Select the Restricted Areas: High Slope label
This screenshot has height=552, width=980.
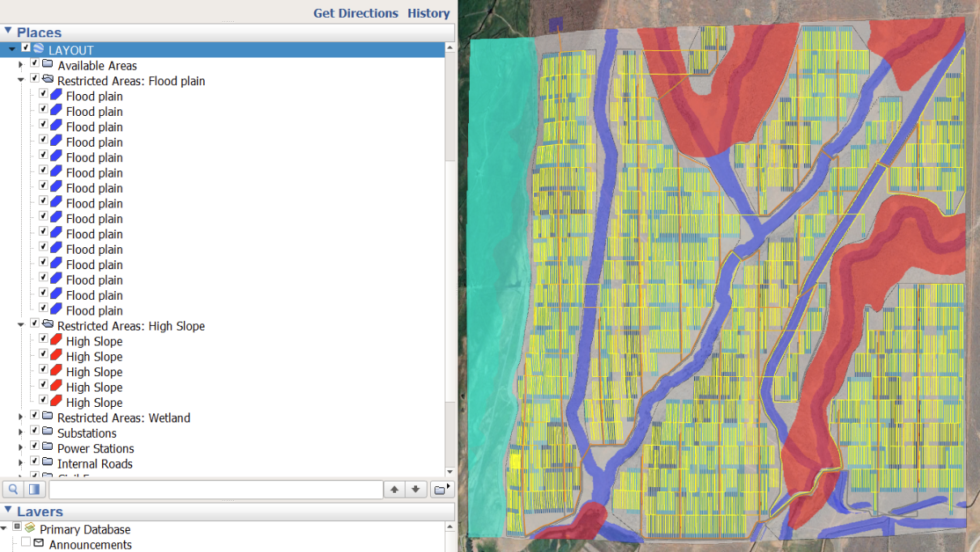[131, 326]
